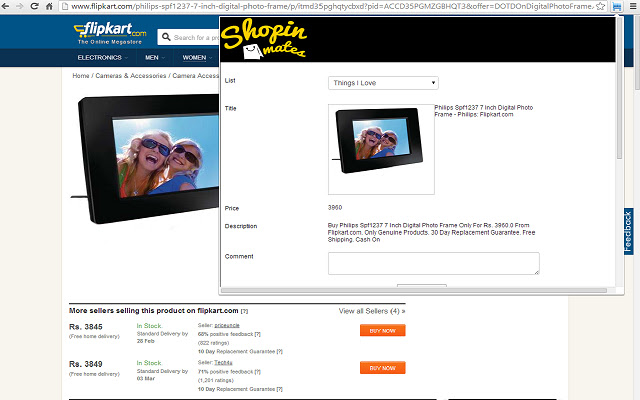
Task: Click inside the Comment text box
Action: [433, 263]
